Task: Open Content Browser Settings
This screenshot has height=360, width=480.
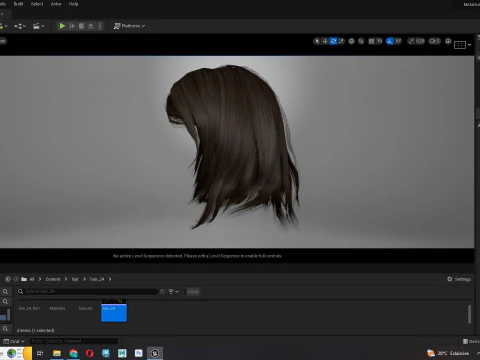Action: pyautogui.click(x=459, y=279)
